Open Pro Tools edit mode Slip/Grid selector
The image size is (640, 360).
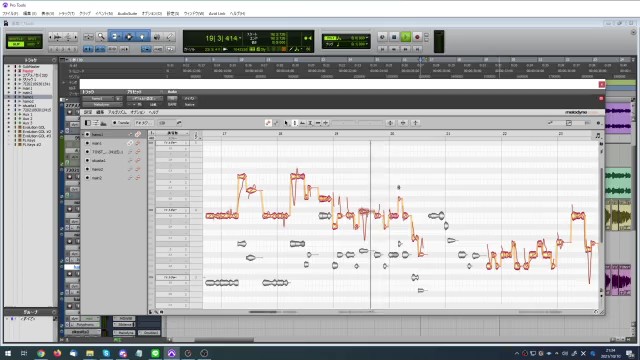pos(24,41)
